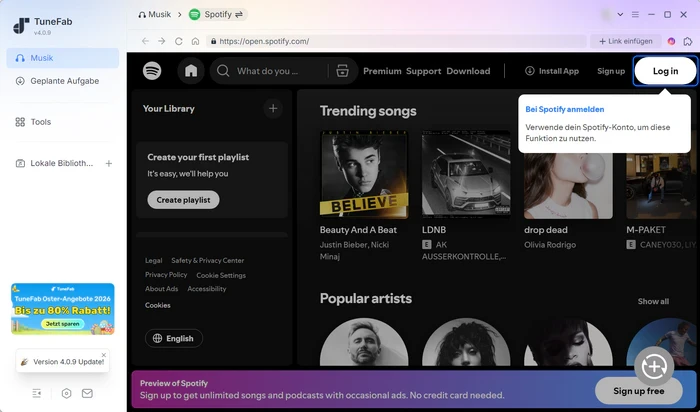700x412 pixels.
Task: Collapse the sidebar with bottom-left icon
Action: (37, 393)
